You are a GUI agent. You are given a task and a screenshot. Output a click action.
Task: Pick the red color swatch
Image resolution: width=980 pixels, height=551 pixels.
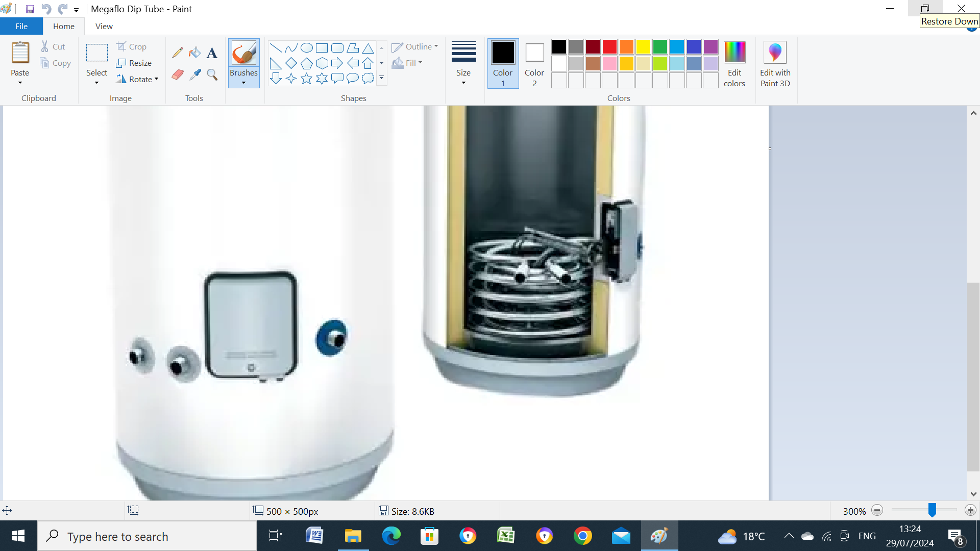[609, 47]
